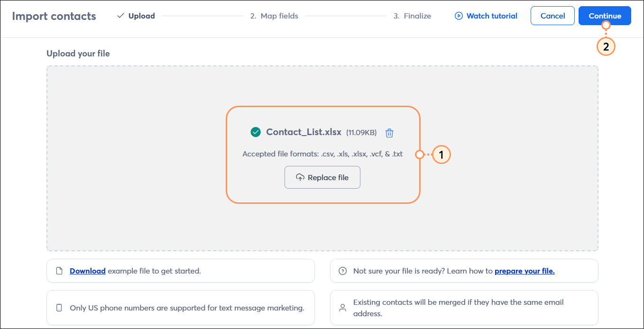
Task: Click the question mark help icon
Action: click(x=342, y=270)
